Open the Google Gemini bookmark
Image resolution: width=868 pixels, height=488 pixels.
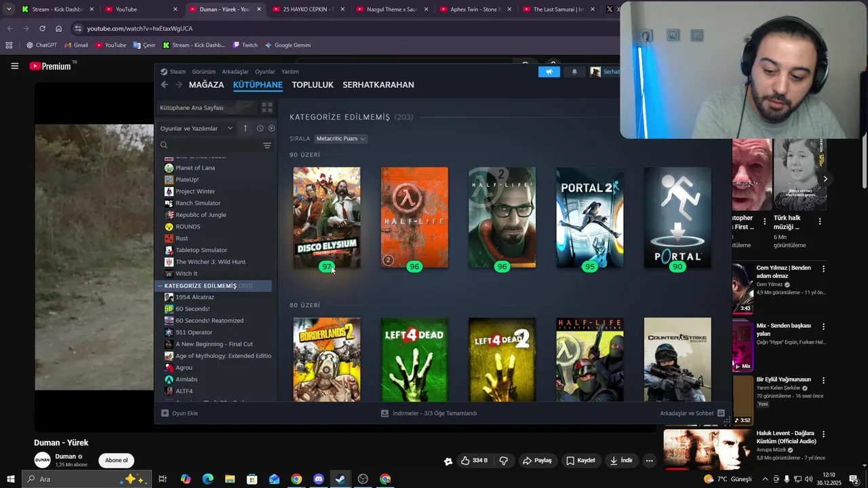288,45
